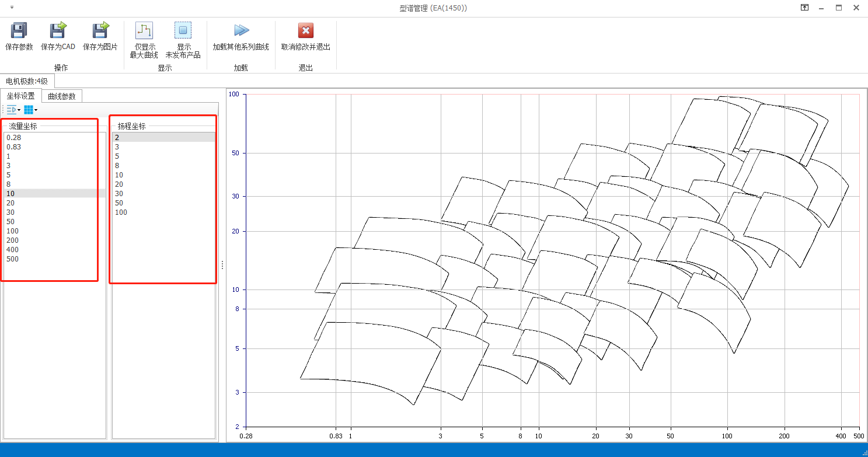Select value 30 in 扬程坐标 list
The height and width of the screenshot is (457, 868).
[x=163, y=193]
